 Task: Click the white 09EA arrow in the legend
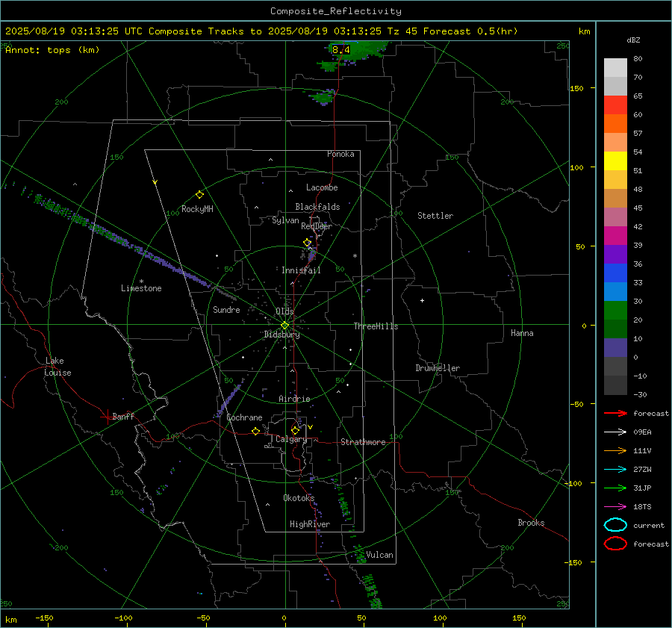click(x=615, y=432)
